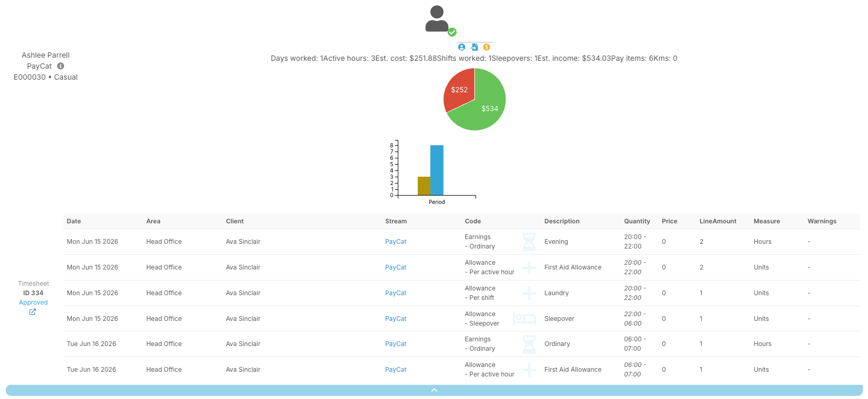The height and width of the screenshot is (399, 868).
Task: Click the Evening description cell
Action: (x=556, y=242)
